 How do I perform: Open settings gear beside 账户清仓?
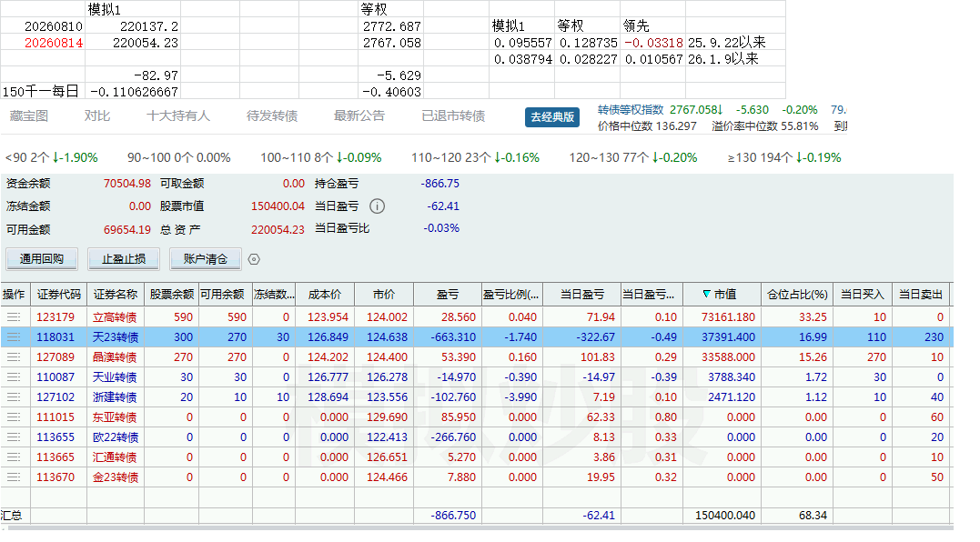click(254, 259)
